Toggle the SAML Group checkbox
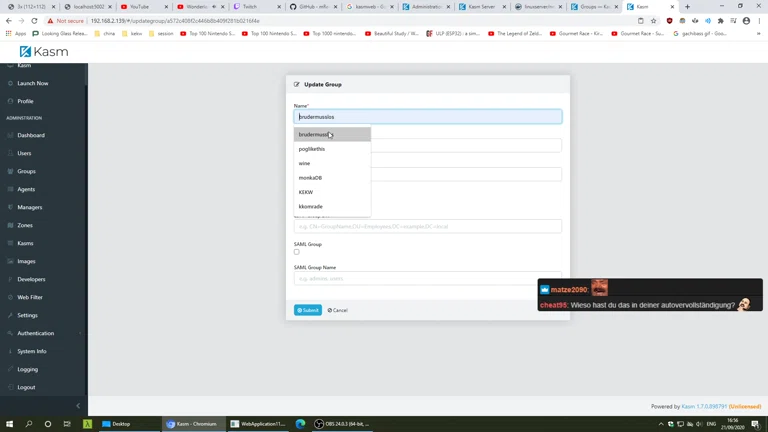The image size is (768, 432). pyautogui.click(x=296, y=252)
